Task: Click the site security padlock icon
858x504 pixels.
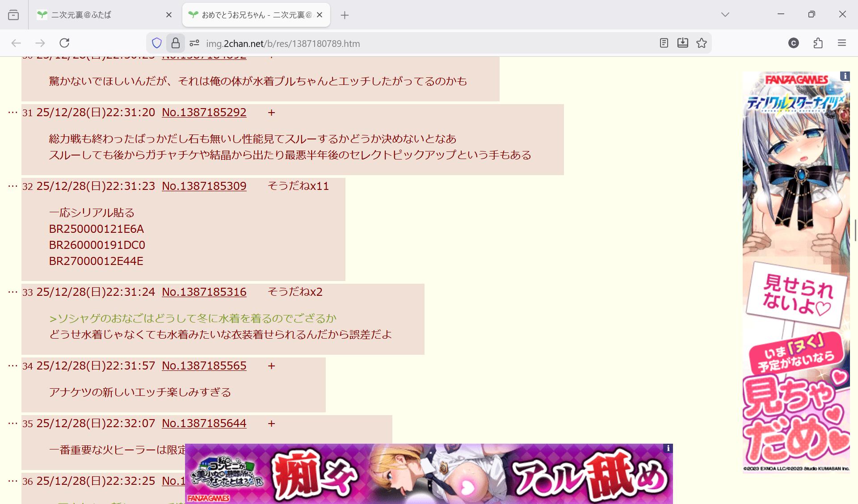Action: coord(176,43)
